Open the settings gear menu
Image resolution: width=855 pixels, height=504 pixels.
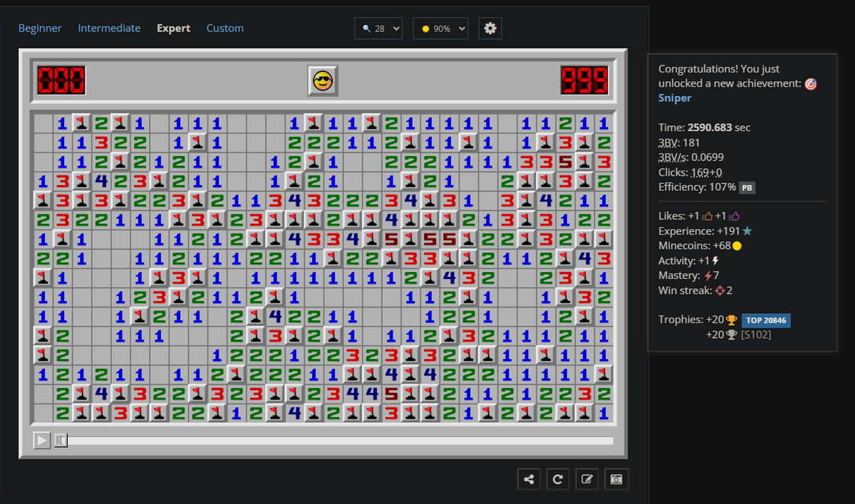tap(489, 28)
